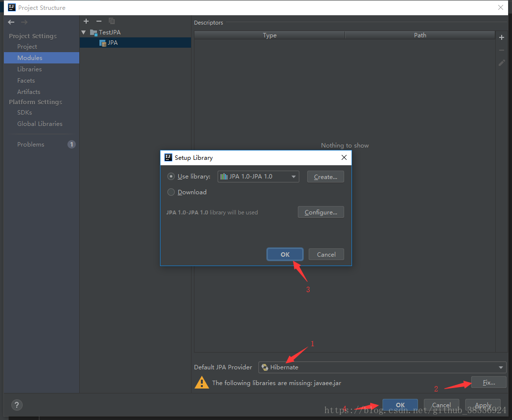Click OK in Project Structure window
The width and height of the screenshot is (512, 420).
click(x=400, y=405)
